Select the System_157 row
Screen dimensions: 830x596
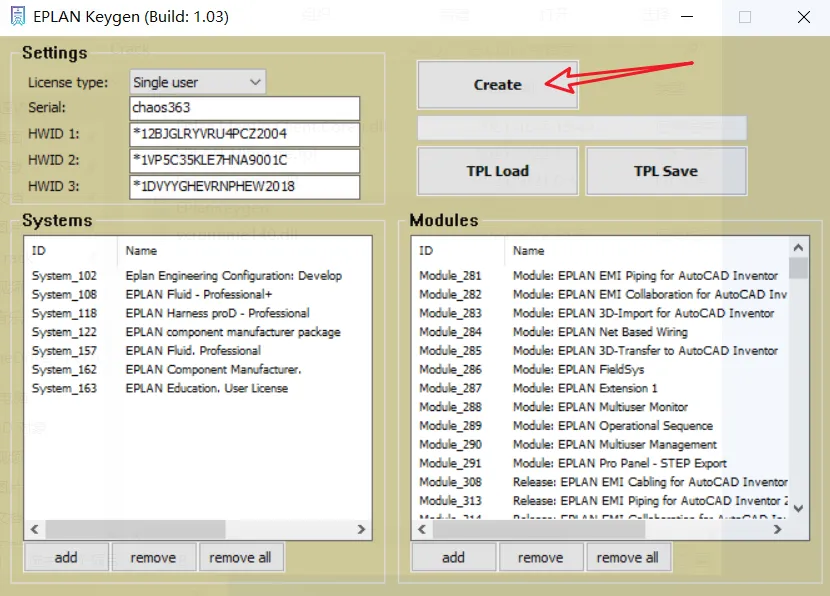pyautogui.click(x=197, y=351)
